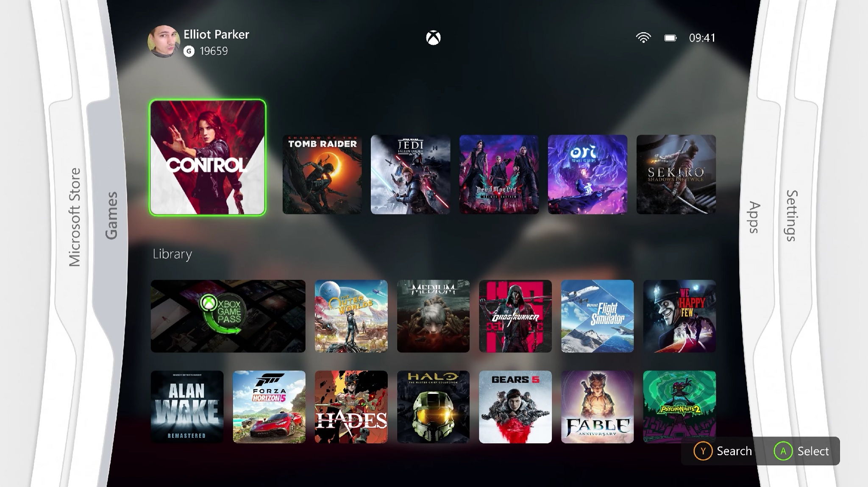868x487 pixels.
Task: Open the Control game
Action: (207, 157)
